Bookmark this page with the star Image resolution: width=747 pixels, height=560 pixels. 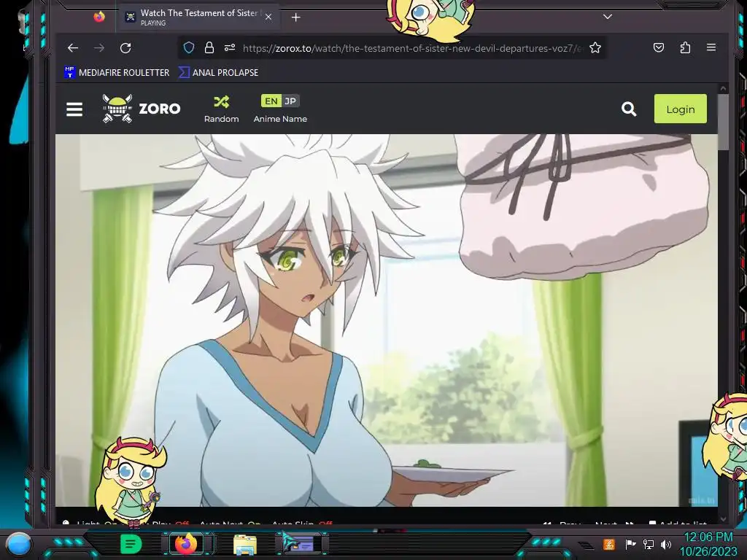[x=595, y=47]
